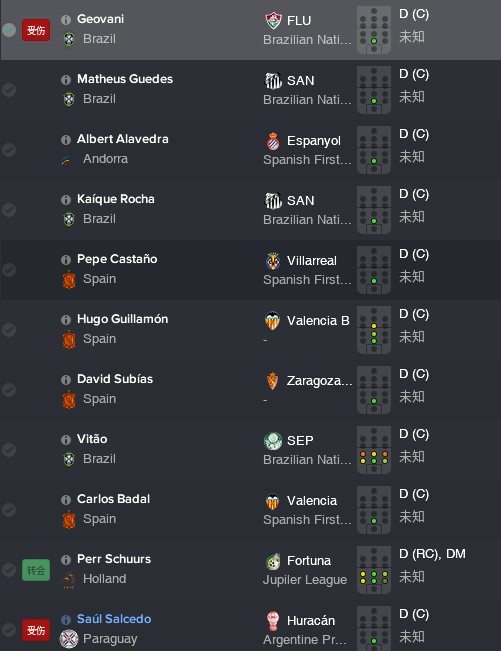Open Perr Schuurs player profile

point(114,559)
